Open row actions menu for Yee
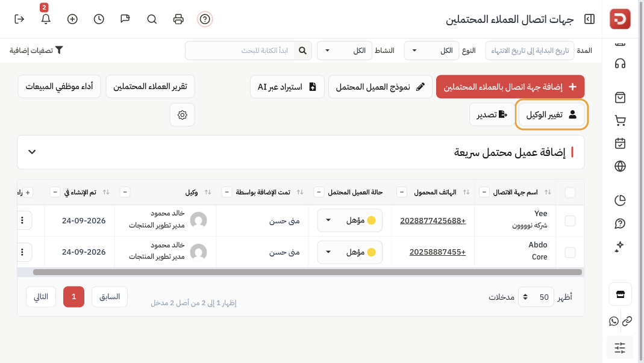This screenshot has height=363, width=644. (22, 220)
